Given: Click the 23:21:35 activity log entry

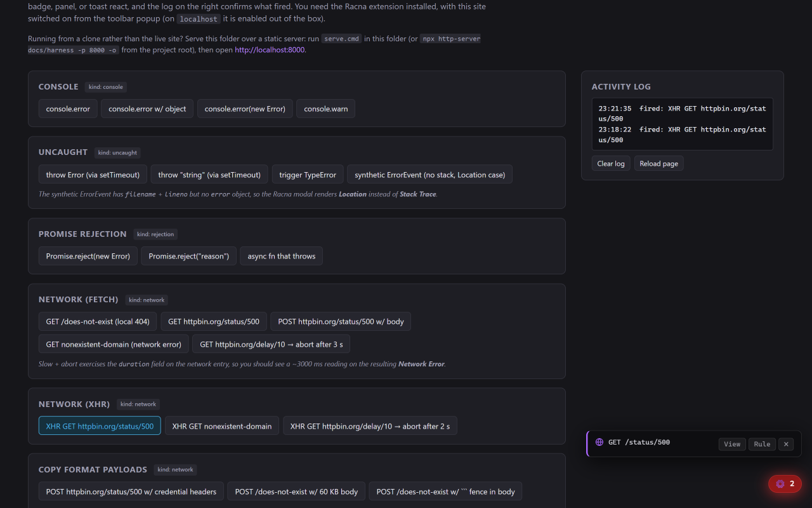Looking at the screenshot, I should click(683, 114).
